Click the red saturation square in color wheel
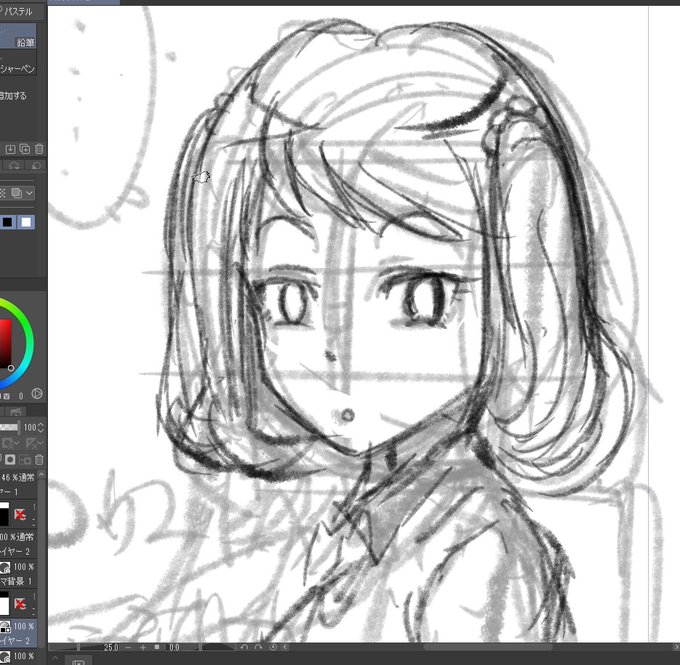Viewport: 680px width, 665px height. tap(5, 344)
